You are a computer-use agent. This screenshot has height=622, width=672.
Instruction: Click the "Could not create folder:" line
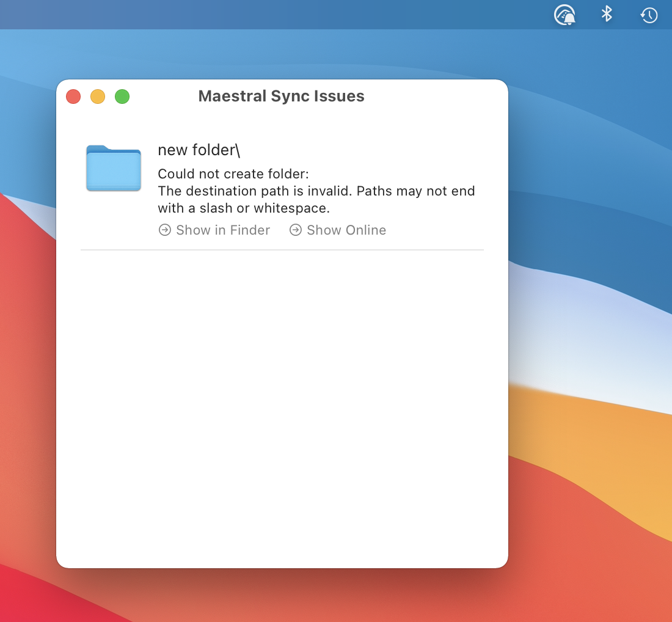click(233, 174)
